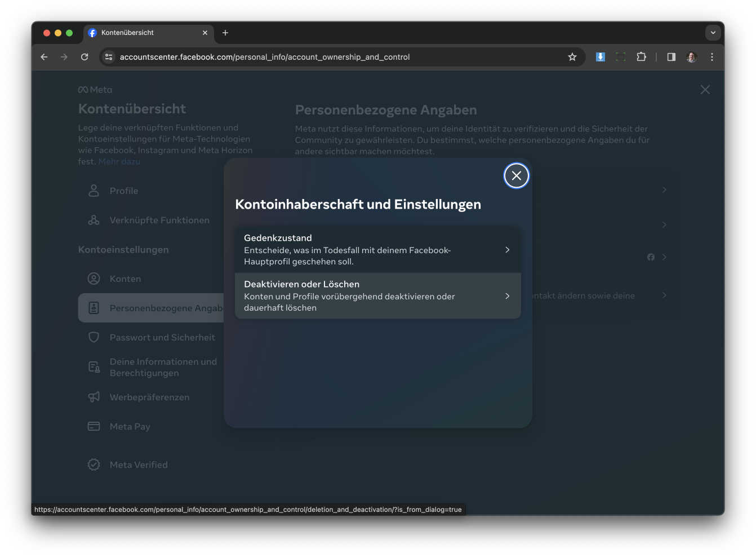Click the blue download extension icon
Image resolution: width=756 pixels, height=557 pixels.
click(600, 57)
